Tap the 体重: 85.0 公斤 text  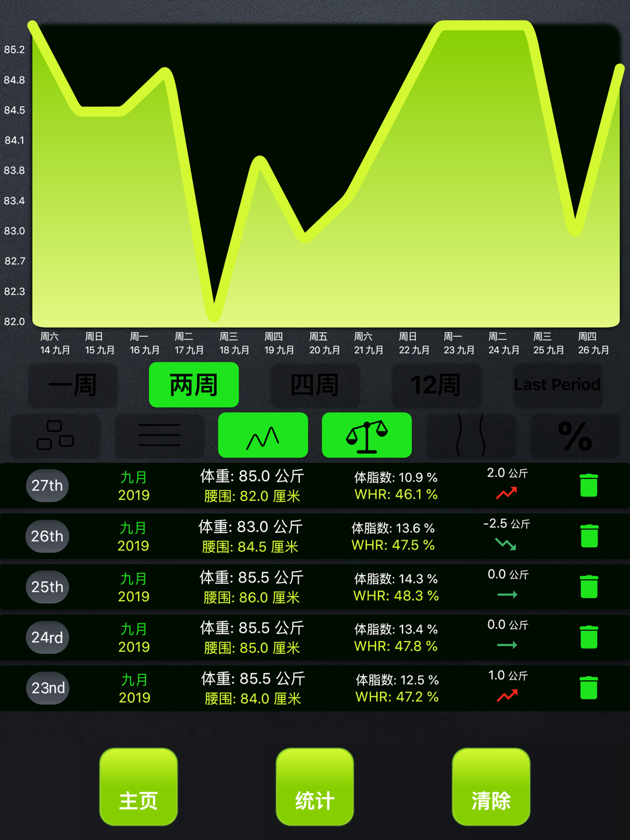pyautogui.click(x=252, y=476)
